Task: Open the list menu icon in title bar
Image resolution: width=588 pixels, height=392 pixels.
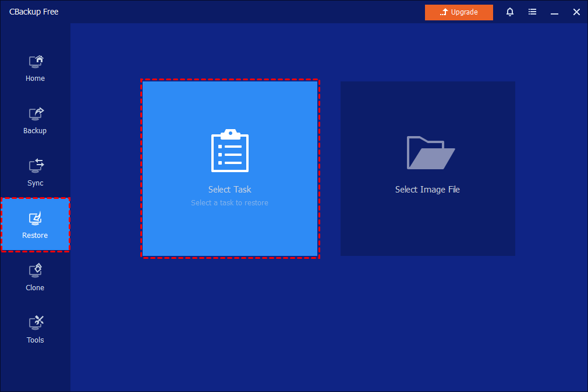Action: (532, 12)
